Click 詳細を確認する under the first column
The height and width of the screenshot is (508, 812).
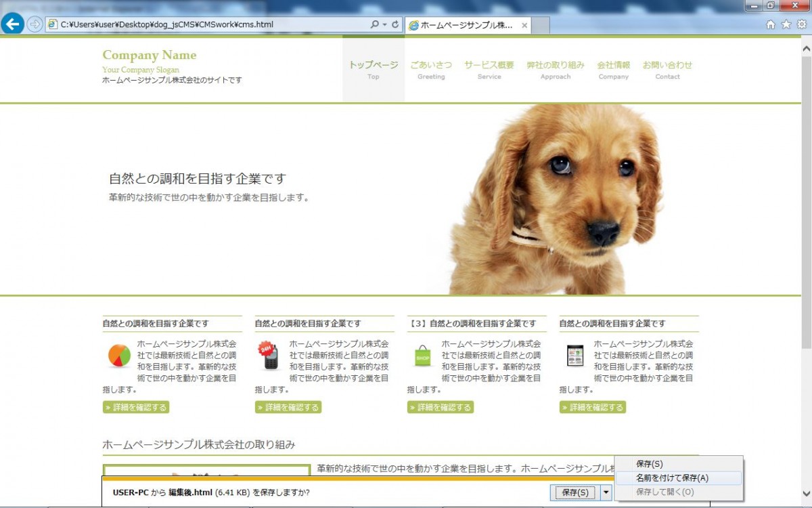(136, 407)
